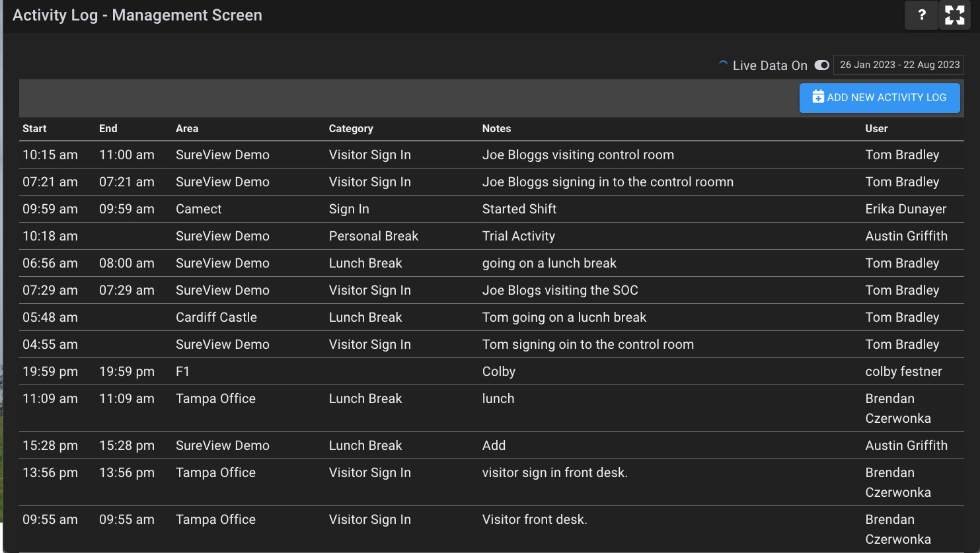Open going on a lunch break entry
980x553 pixels.
tap(549, 263)
